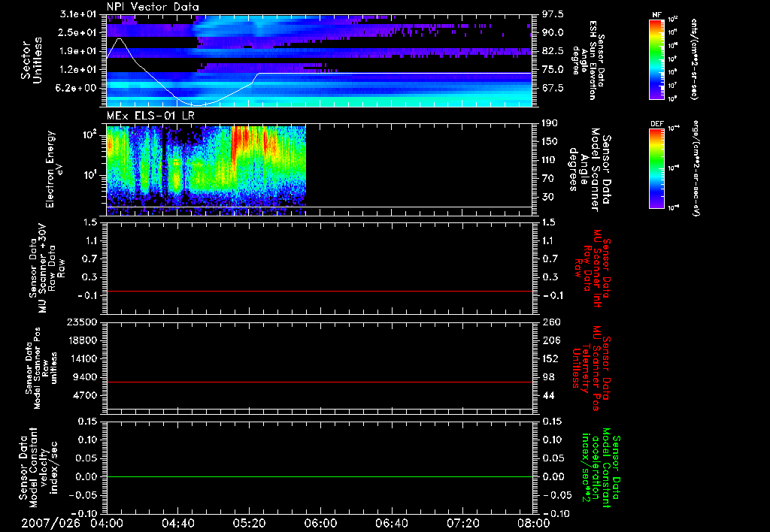Click the 05:20 time axis label

249,524
